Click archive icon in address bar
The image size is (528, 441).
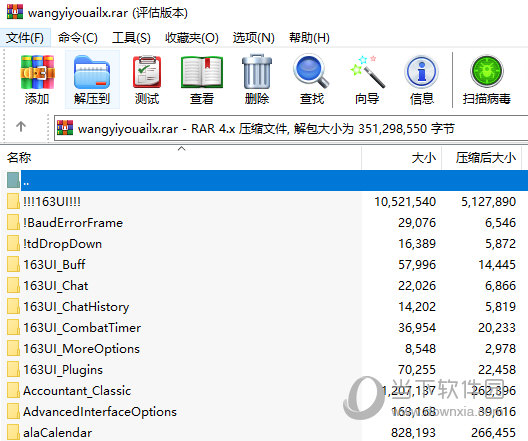point(65,128)
